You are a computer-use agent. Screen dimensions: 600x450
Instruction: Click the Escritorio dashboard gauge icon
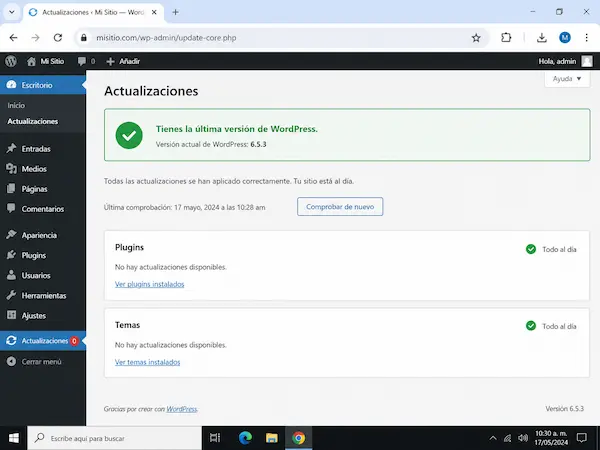pos(11,85)
